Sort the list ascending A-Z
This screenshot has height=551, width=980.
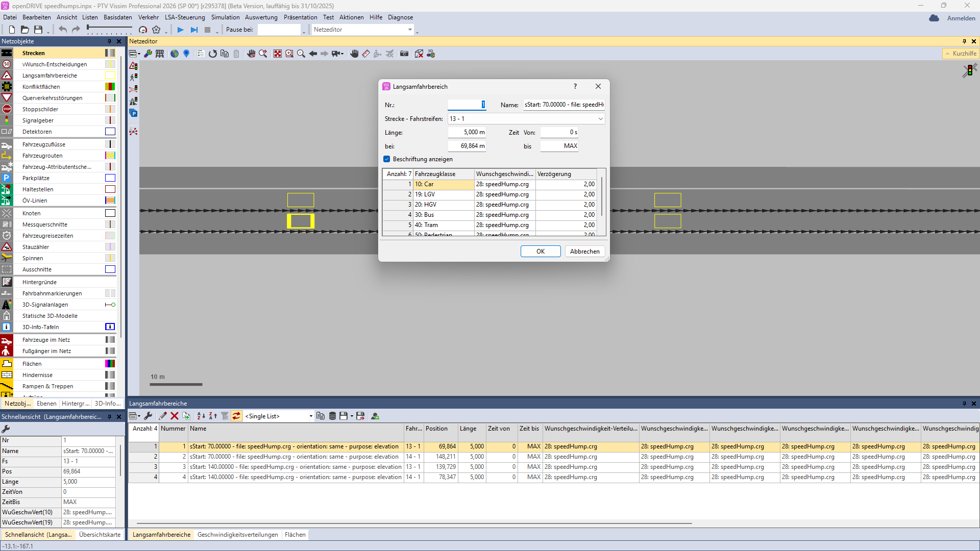tap(201, 416)
